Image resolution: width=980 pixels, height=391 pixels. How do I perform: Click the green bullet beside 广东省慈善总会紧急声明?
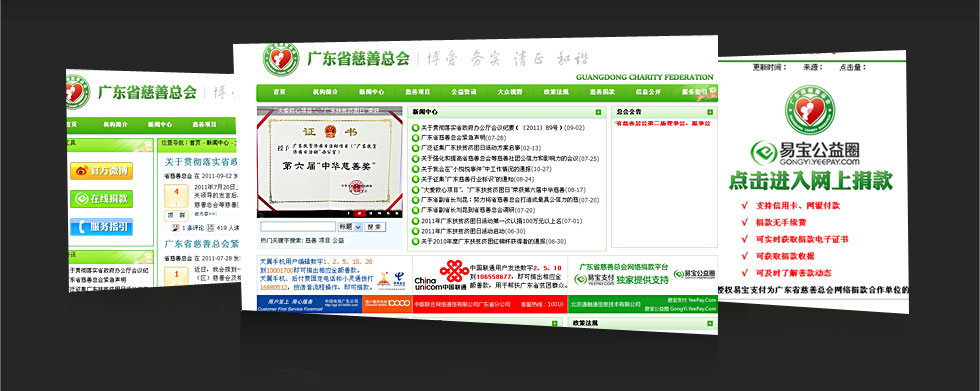(x=416, y=137)
